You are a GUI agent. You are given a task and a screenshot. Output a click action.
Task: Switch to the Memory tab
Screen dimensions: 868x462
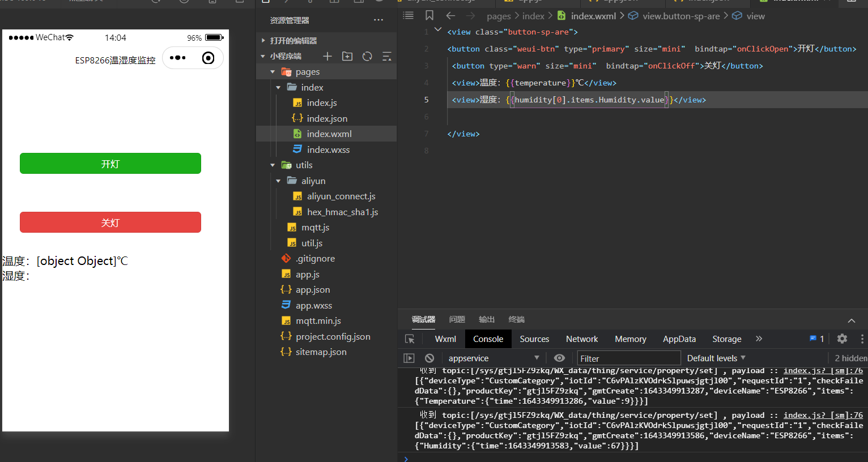[x=631, y=339]
